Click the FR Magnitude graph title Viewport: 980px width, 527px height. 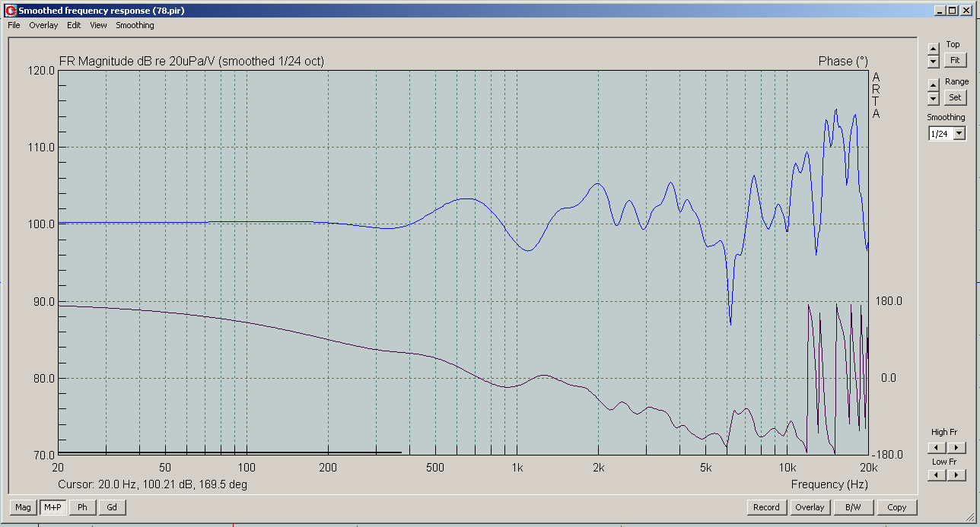point(191,61)
